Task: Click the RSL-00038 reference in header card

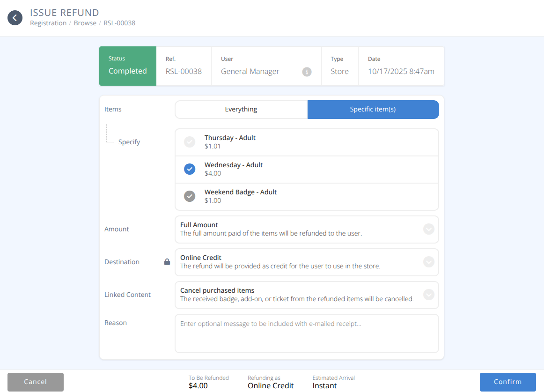Action: click(184, 72)
